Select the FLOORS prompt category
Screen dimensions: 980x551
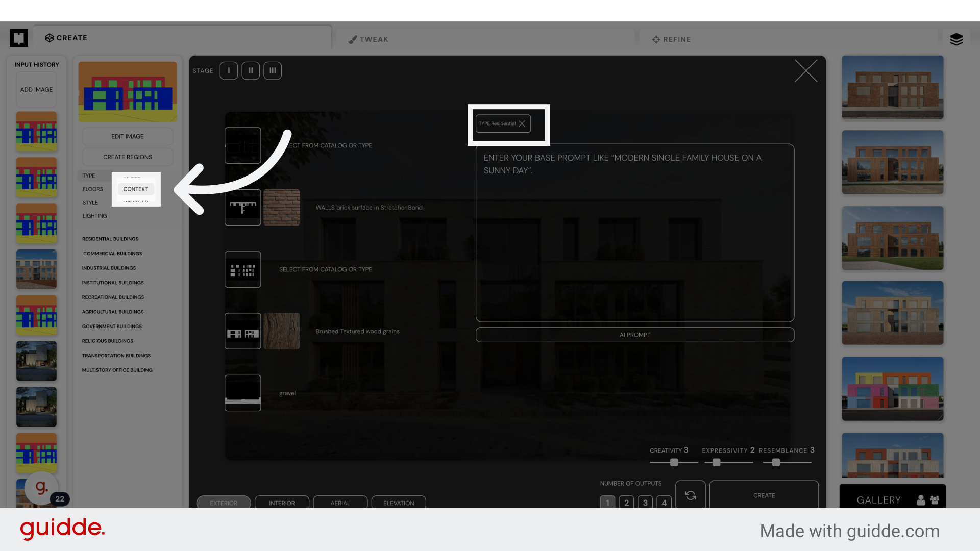[x=92, y=189]
